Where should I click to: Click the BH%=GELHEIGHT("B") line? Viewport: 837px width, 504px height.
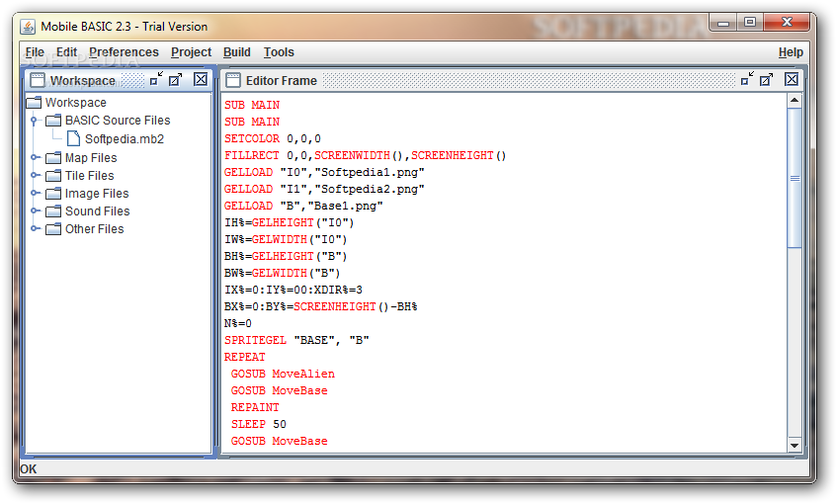click(x=286, y=256)
